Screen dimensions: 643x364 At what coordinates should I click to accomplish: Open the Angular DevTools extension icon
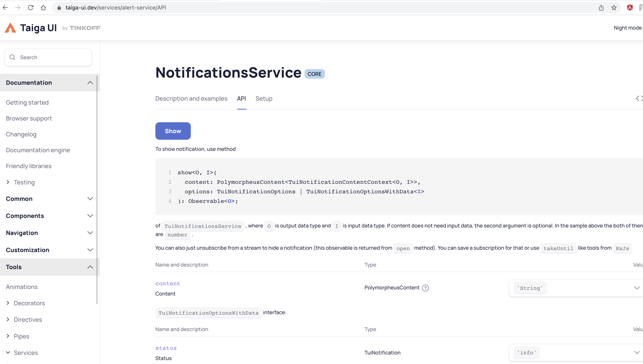pos(630,8)
